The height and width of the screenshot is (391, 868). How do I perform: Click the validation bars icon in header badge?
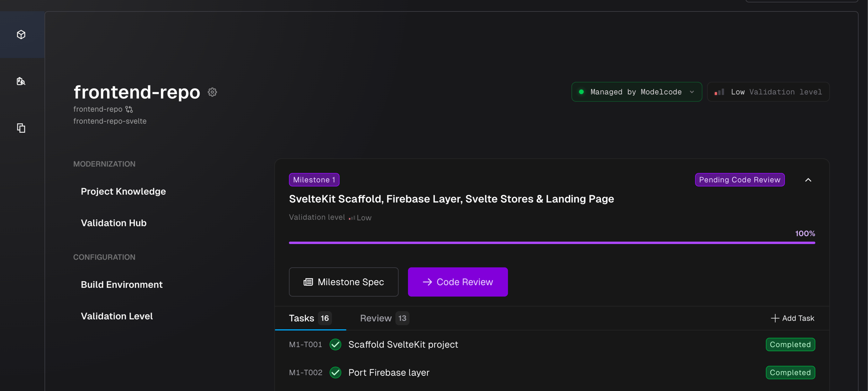tap(719, 92)
